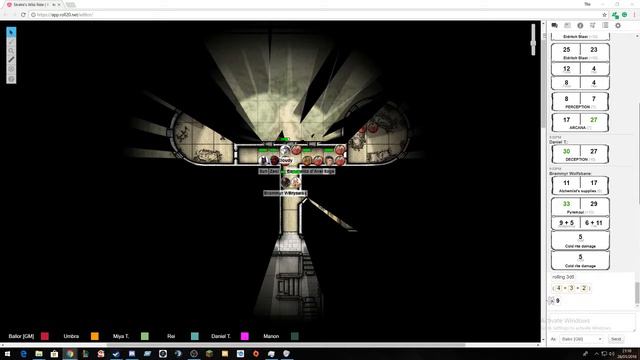Click the Send chat button
Screen dimensions: 640x360
[616, 339]
